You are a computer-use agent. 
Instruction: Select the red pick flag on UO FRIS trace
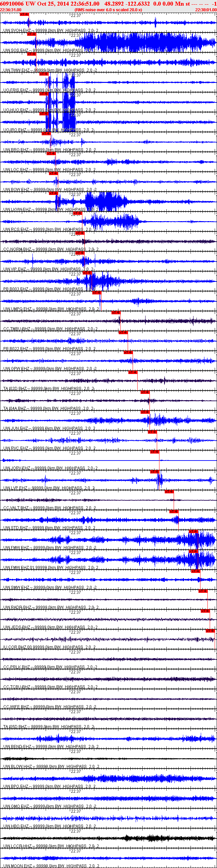[44, 74]
